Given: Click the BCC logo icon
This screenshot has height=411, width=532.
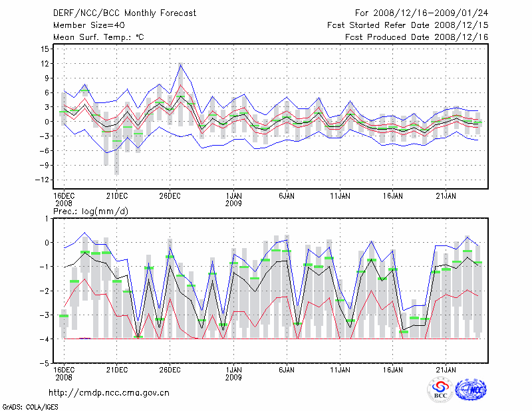Looking at the screenshot, I should pos(440,390).
